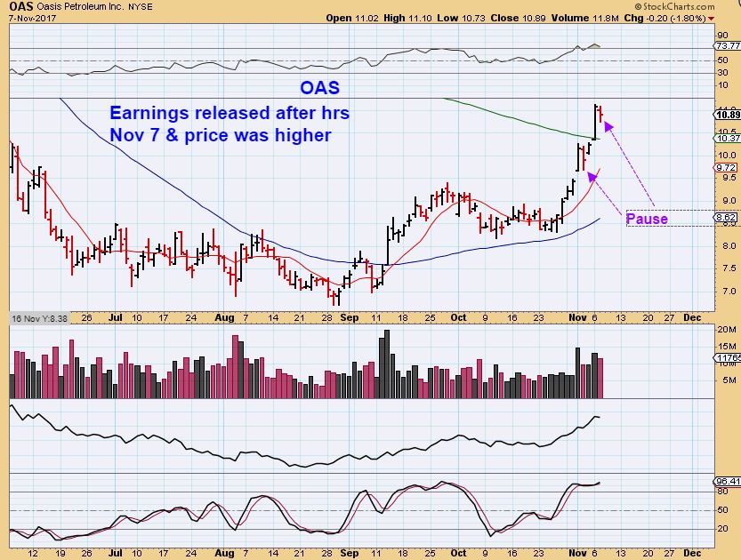741x560 pixels.
Task: Click the 11765 volume value tag
Action: (728, 358)
